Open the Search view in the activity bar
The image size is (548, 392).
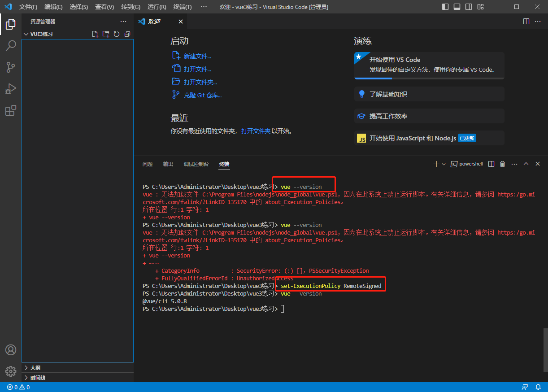pyautogui.click(x=11, y=45)
